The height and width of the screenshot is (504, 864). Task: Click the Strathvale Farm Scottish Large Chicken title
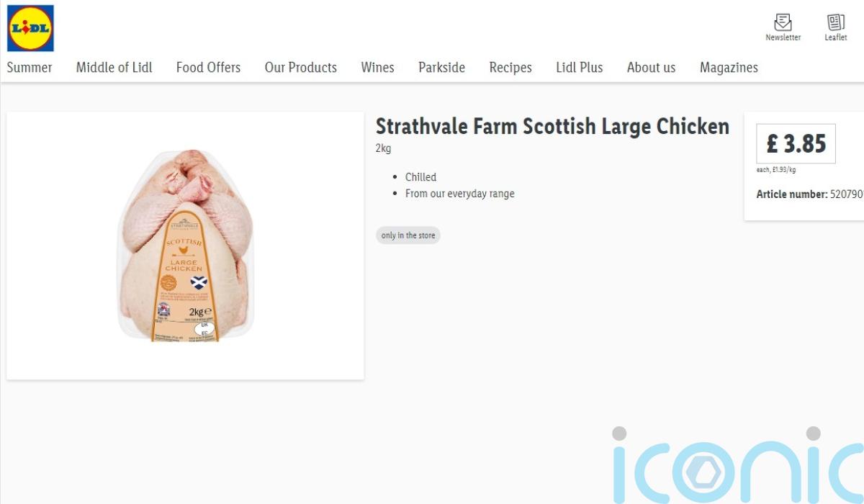point(552,127)
